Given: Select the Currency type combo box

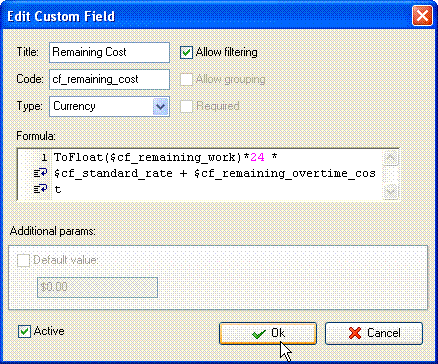Looking at the screenshot, I should 109,107.
